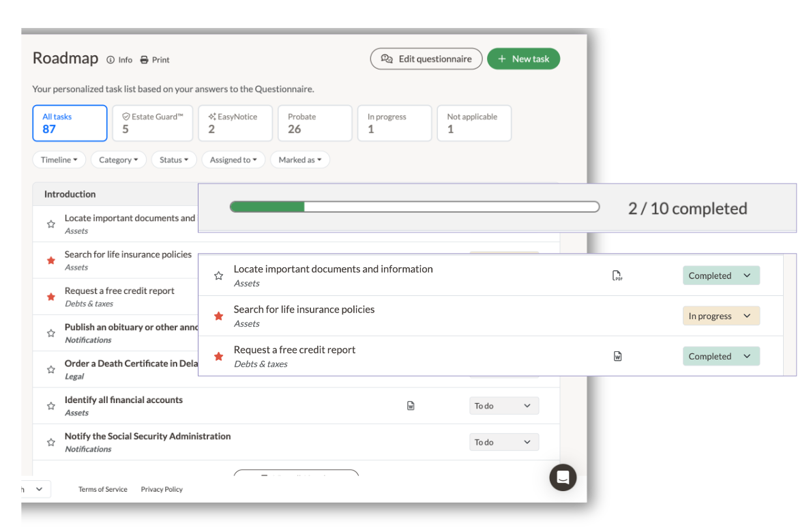
Task: Open the chat support widget
Action: coord(563,477)
